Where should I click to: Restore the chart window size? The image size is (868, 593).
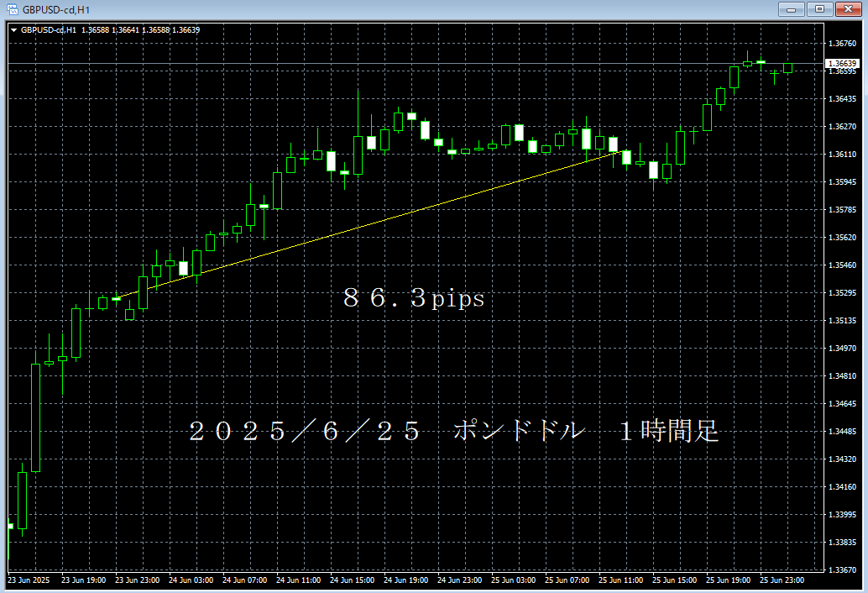(818, 9)
